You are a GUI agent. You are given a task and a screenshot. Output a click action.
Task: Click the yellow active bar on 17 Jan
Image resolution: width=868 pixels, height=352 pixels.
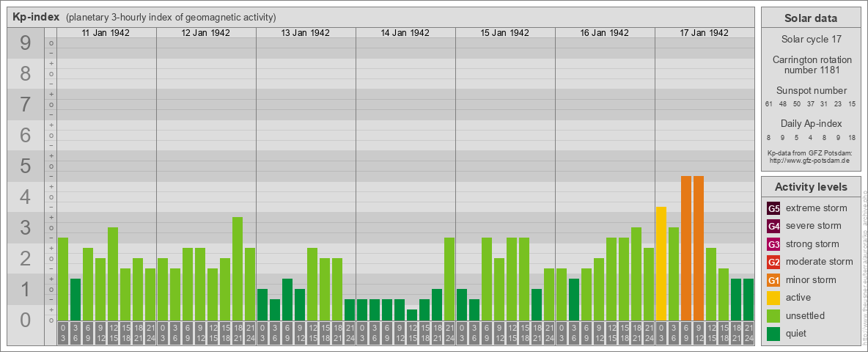(x=661, y=264)
